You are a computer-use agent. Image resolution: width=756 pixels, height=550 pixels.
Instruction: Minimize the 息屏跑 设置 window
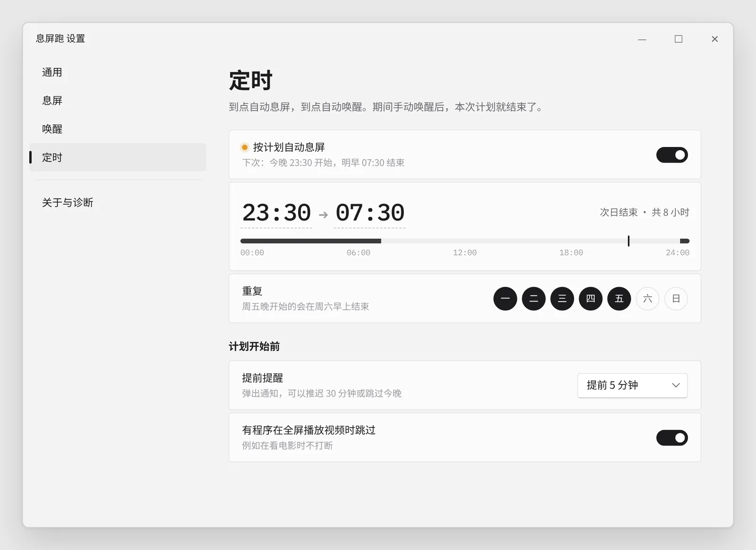click(x=642, y=39)
